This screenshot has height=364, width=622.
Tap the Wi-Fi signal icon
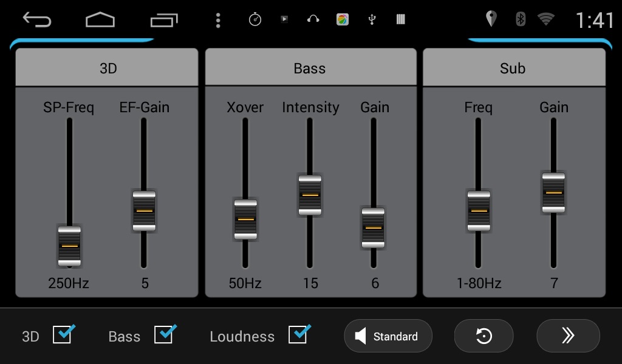(546, 19)
